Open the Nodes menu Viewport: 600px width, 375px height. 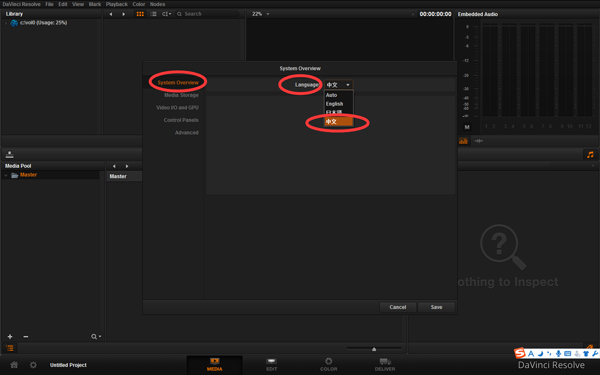click(157, 4)
